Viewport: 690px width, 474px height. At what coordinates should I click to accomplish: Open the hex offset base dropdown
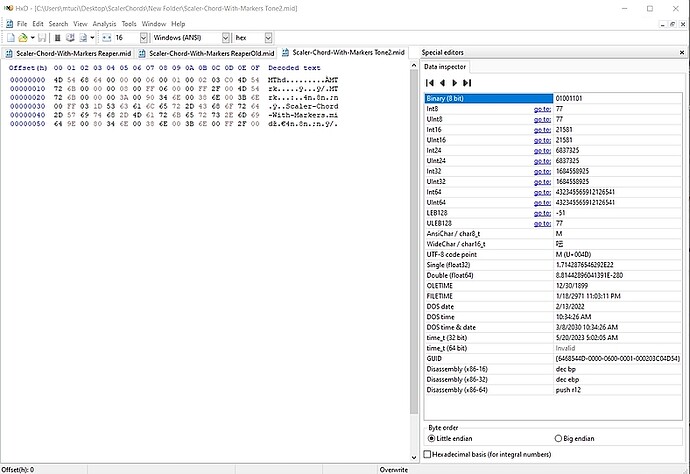(268, 38)
